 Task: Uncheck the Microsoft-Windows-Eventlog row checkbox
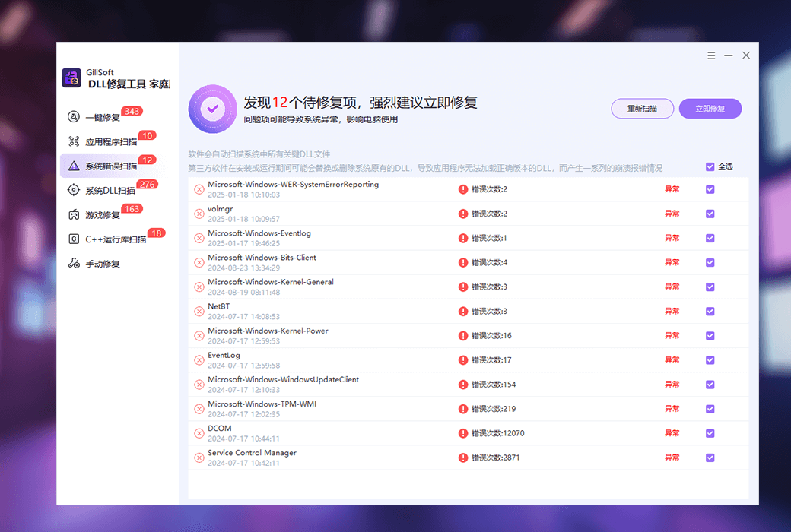(x=710, y=238)
